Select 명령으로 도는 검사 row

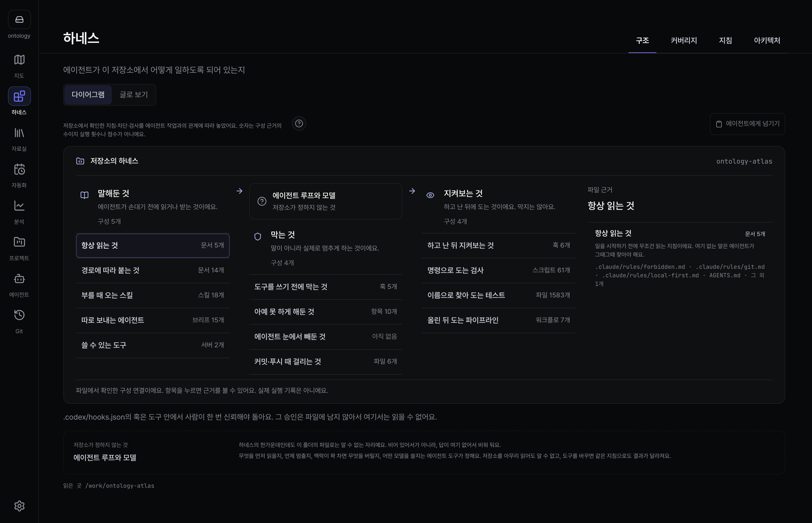point(498,270)
